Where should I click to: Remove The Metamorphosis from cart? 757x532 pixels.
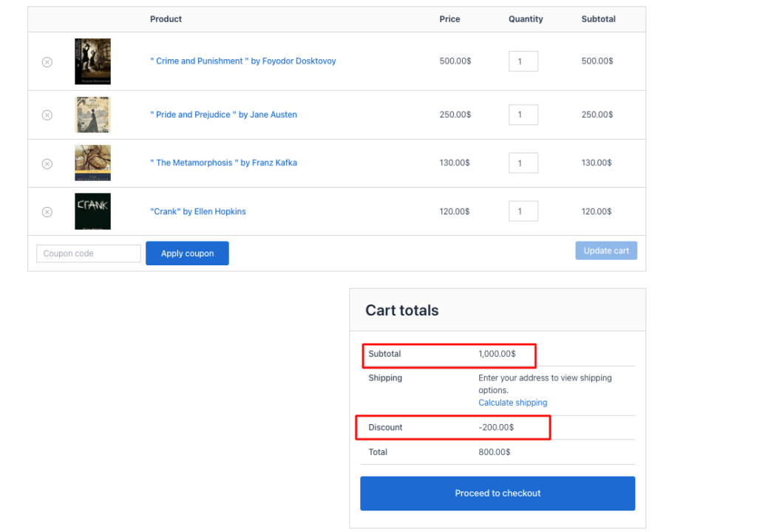47,164
